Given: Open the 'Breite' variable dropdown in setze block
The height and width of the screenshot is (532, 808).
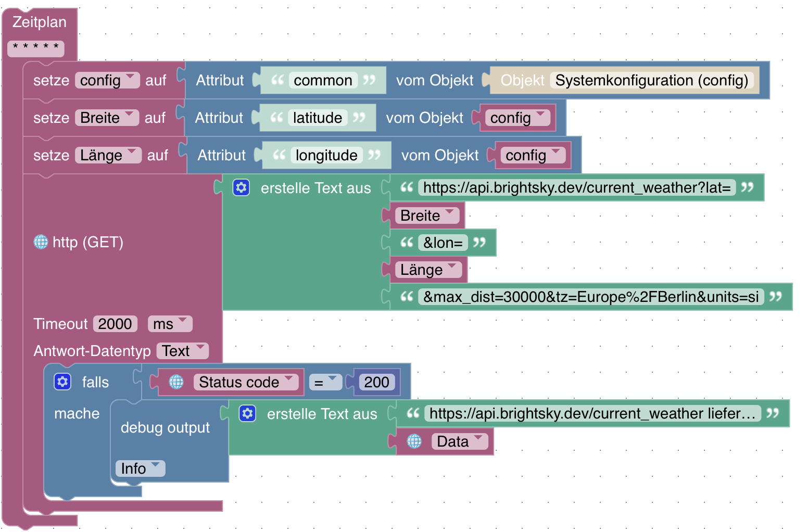Looking at the screenshot, I should point(107,118).
